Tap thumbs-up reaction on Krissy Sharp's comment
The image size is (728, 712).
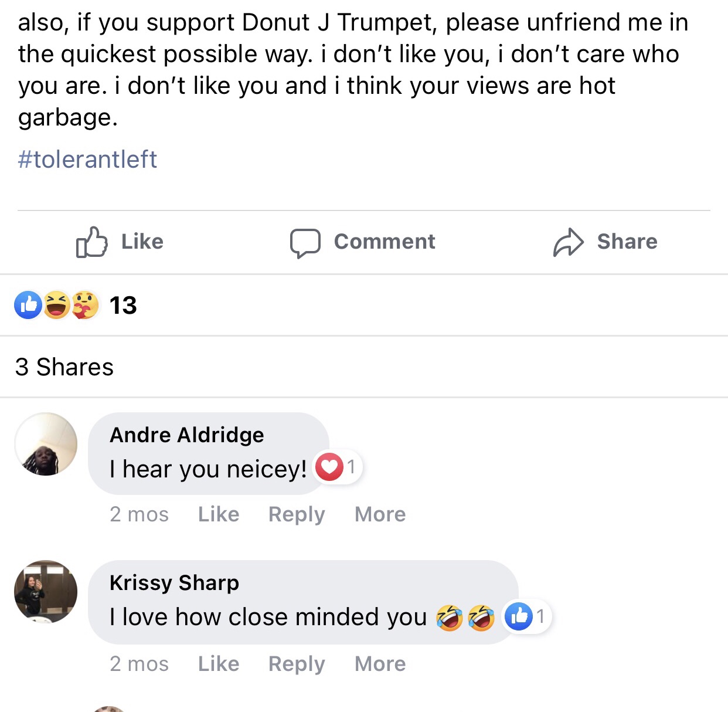point(519,616)
